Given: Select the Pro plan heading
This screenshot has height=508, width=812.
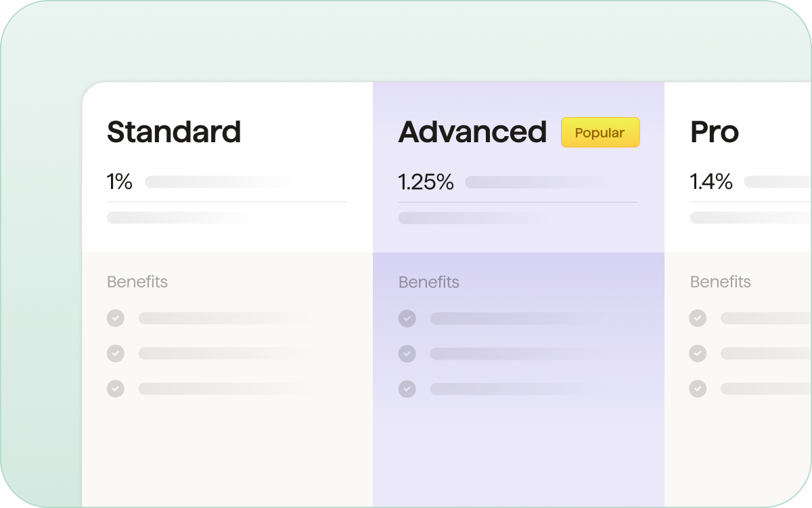Looking at the screenshot, I should (715, 132).
